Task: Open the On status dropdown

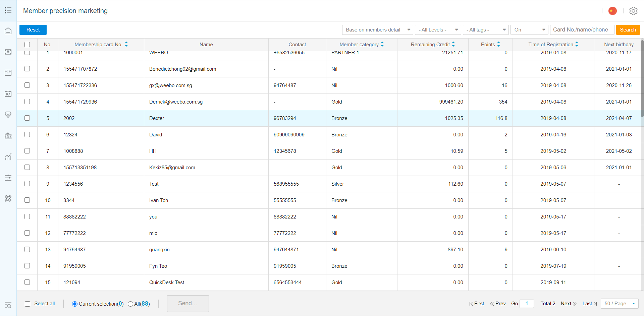Action: [x=529, y=30]
